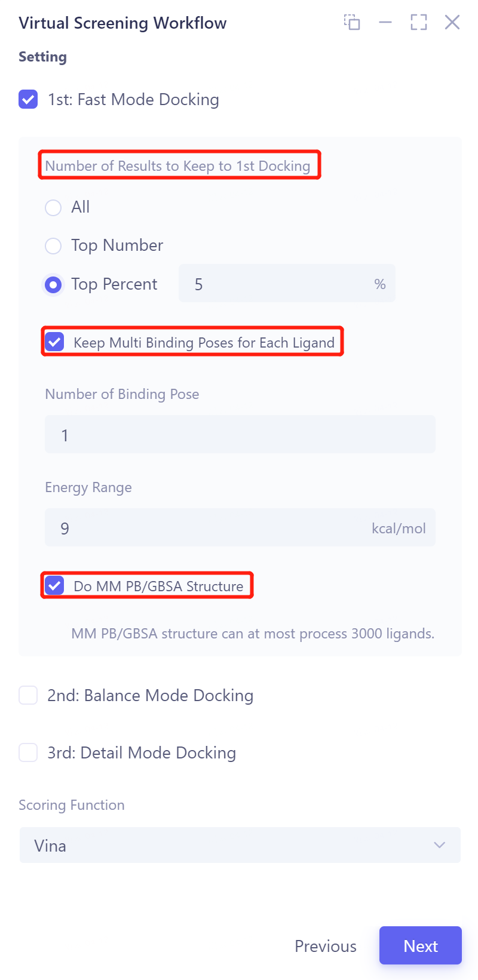Uncheck Do MM PB/GBSA Structure
Viewport: 478px width, 980px height.
coord(55,586)
